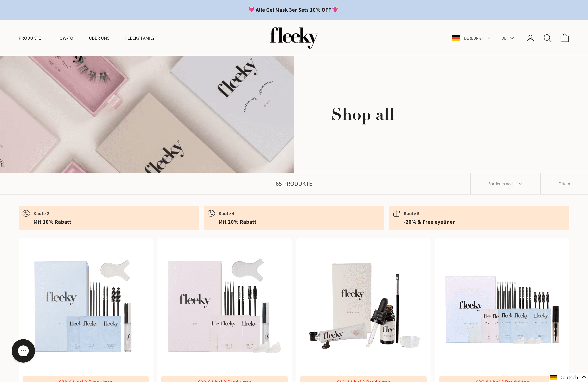Click the discount badge icon in Kaufe 4 banner
The width and height of the screenshot is (588, 382).
click(211, 213)
